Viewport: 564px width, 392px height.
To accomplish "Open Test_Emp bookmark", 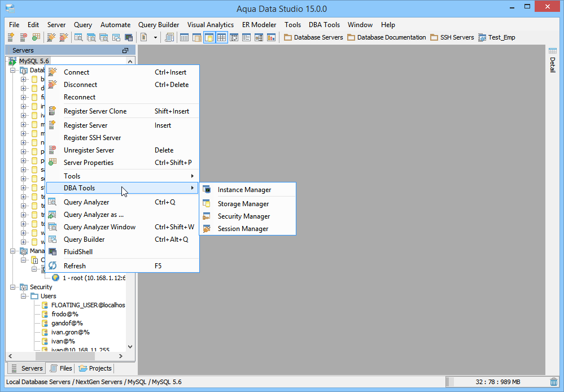I will coord(497,37).
